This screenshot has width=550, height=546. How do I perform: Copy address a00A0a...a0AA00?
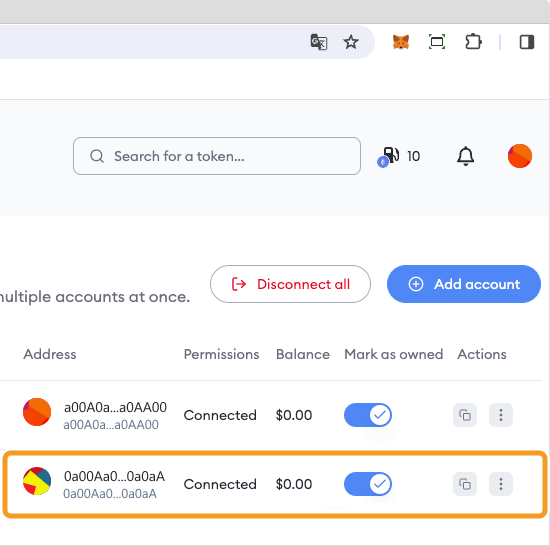(x=465, y=415)
